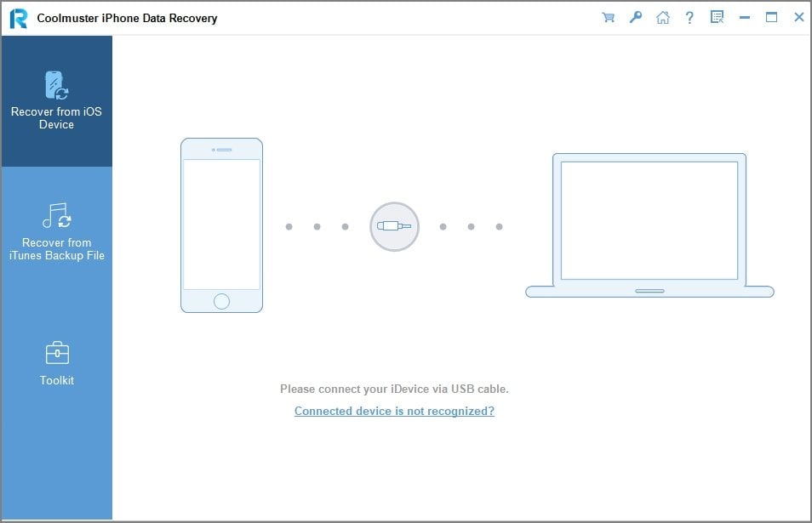
Task: Click the home icon in the toolbar
Action: pyautogui.click(x=663, y=17)
